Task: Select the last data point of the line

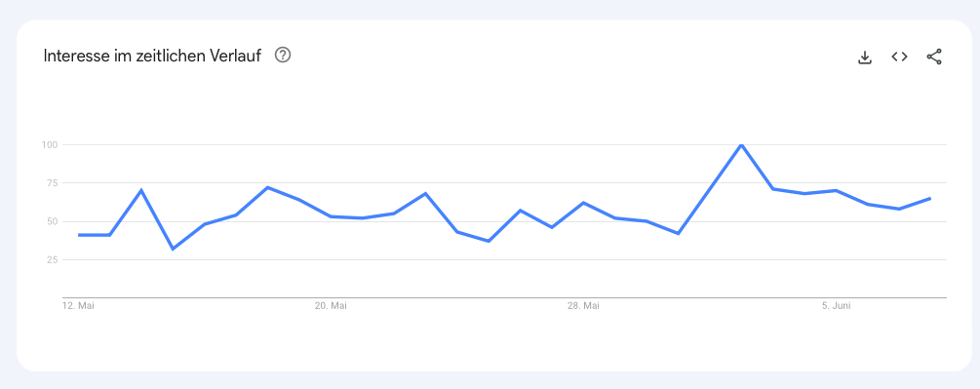Action: click(930, 199)
